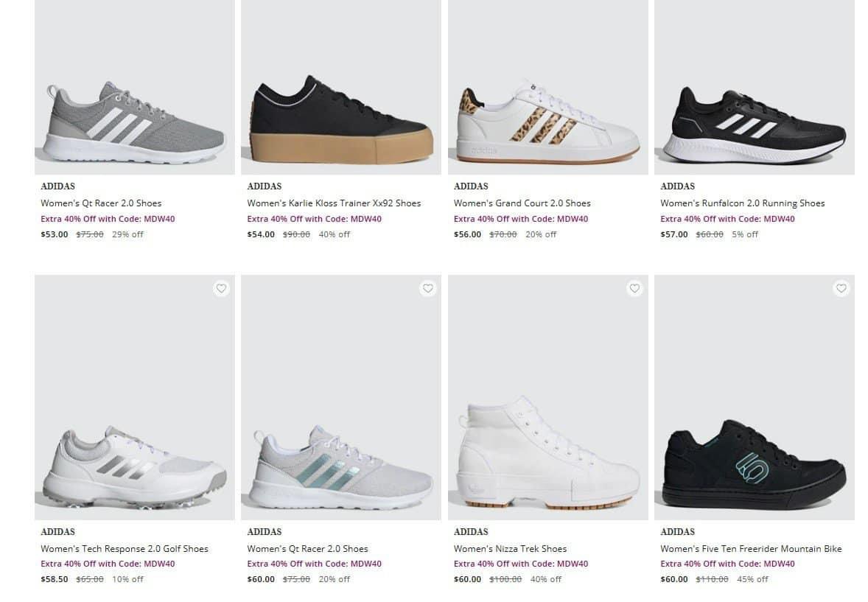Open Women's Runfalcon 2.0 Running Shoes title
Viewport: 868px width, 602px height.
click(x=742, y=203)
